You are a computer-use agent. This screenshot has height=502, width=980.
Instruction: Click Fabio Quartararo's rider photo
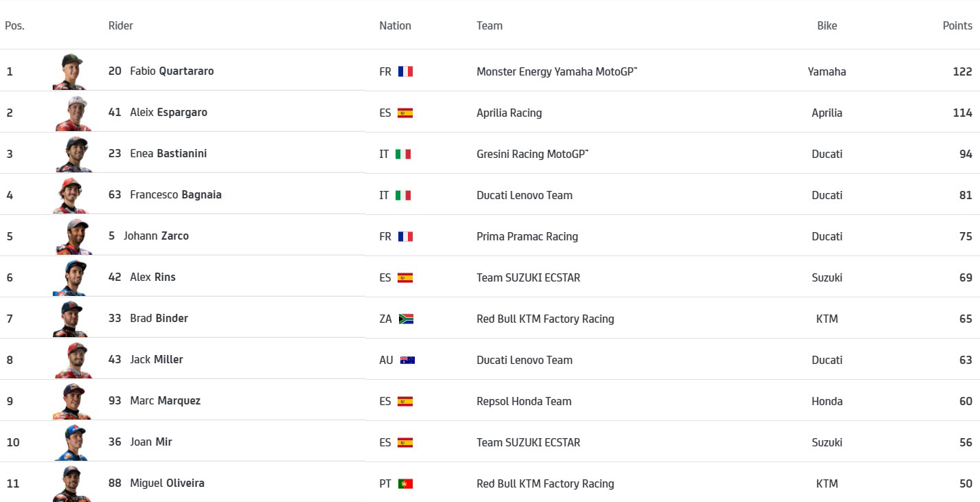coord(70,71)
